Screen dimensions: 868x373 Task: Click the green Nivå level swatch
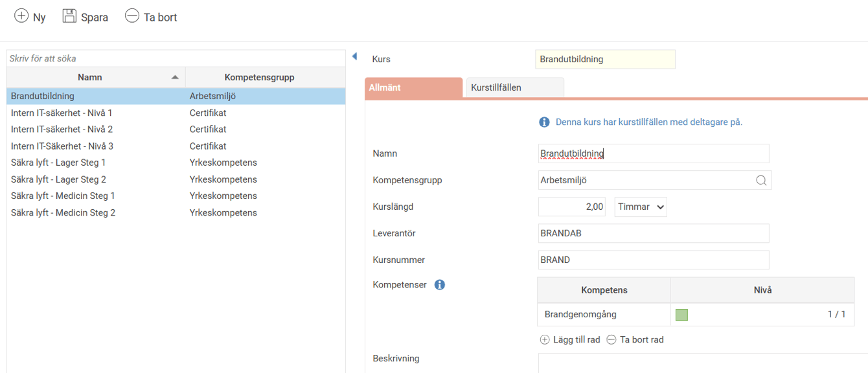[681, 315]
